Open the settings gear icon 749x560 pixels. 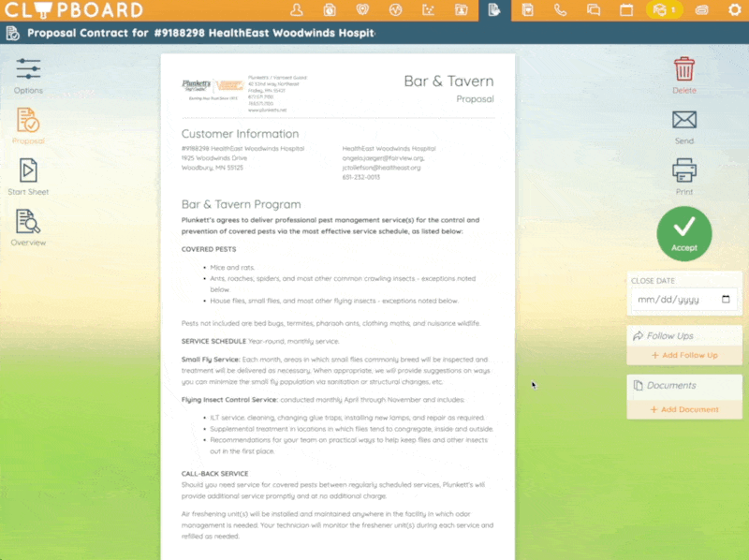(x=735, y=10)
